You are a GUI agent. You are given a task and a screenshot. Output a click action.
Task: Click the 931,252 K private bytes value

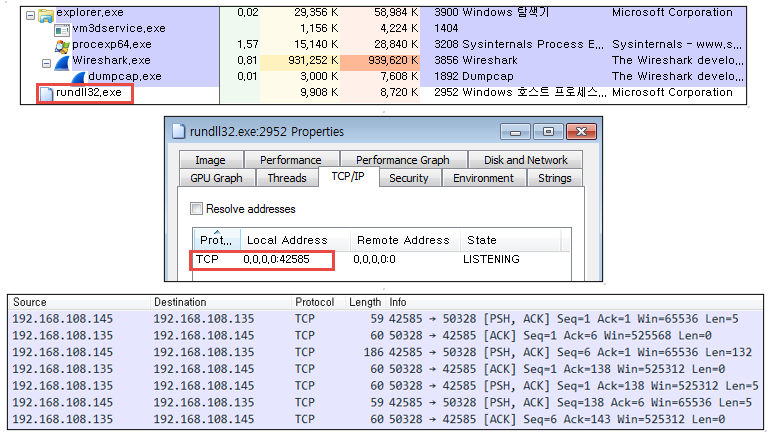tap(313, 61)
